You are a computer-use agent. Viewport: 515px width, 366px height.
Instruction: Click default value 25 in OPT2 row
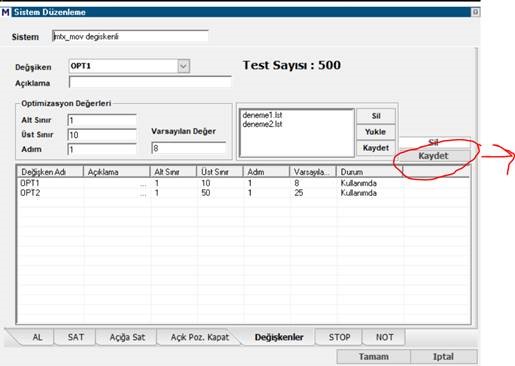click(x=299, y=193)
